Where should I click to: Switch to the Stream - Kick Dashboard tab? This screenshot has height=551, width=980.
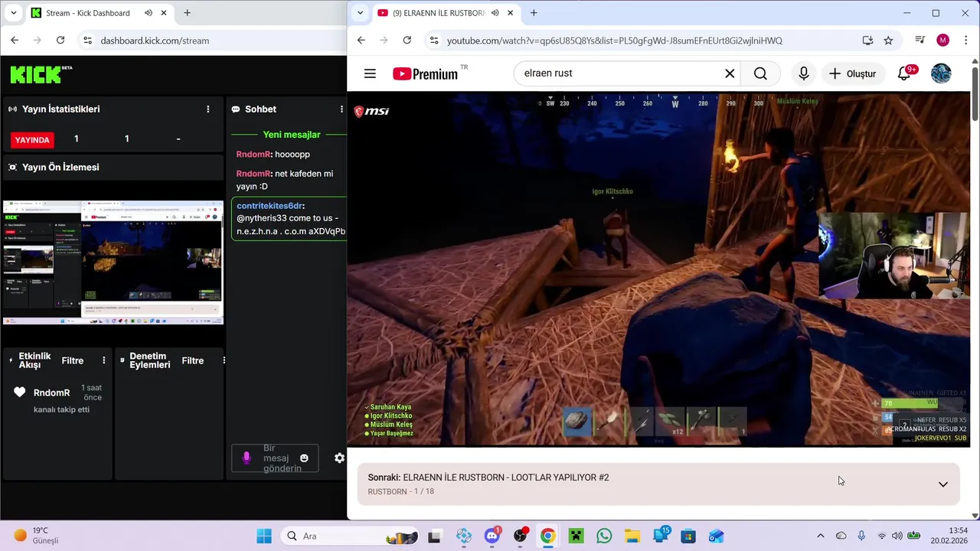point(87,13)
